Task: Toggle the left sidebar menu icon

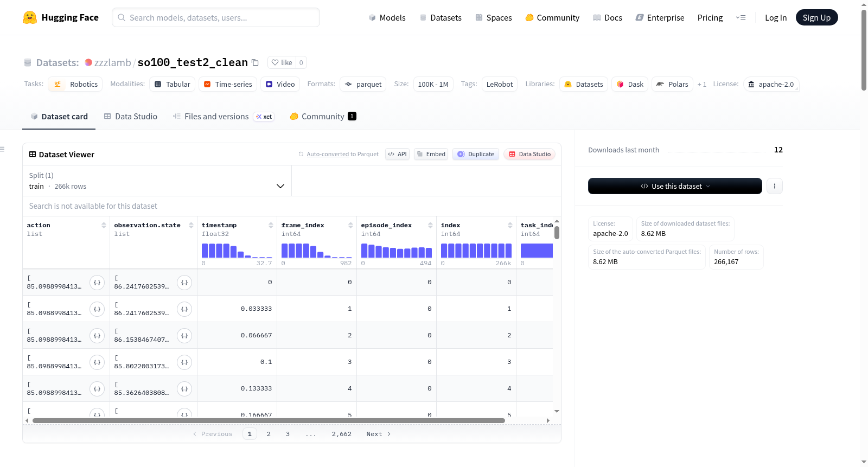Action: [3, 149]
